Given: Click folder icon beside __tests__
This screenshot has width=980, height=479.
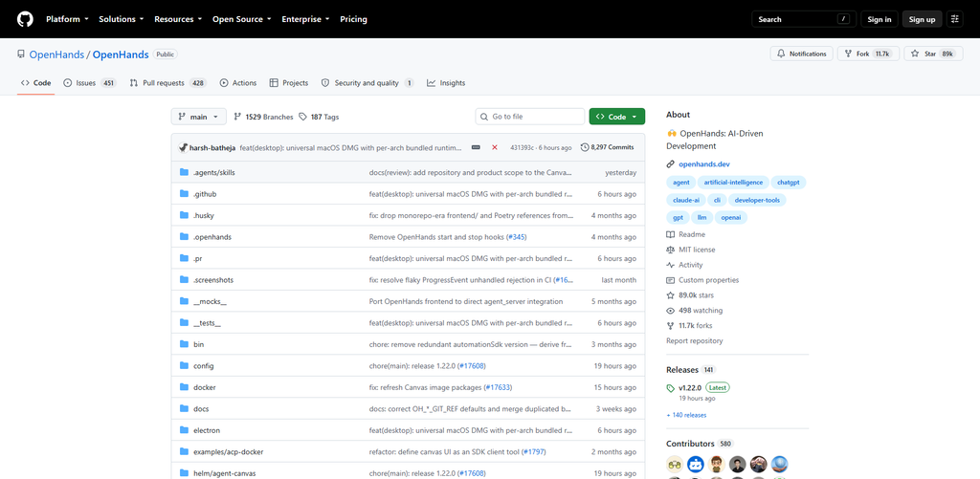Looking at the screenshot, I should [x=184, y=322].
